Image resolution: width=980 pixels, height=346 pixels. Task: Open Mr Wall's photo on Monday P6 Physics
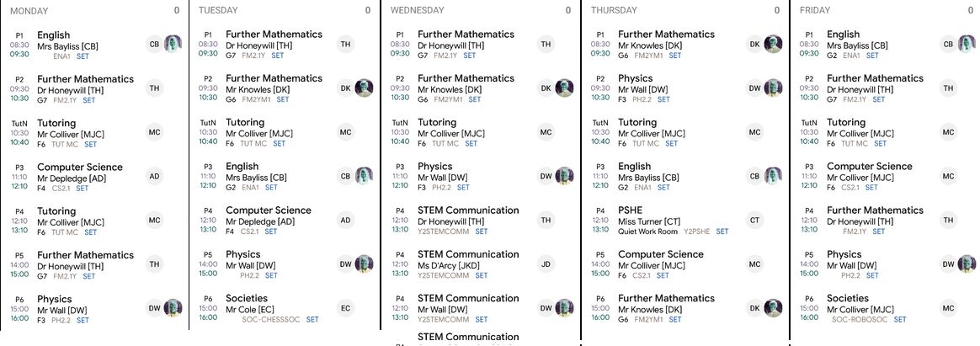click(x=173, y=308)
